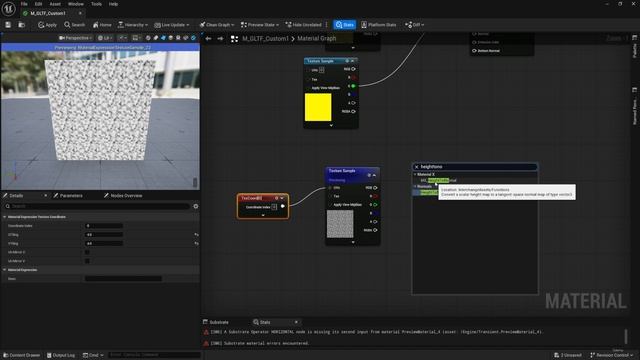Screen dimensions: 640x360
Task: Toggle Un-Mirror V checkbox
Action: 87,261
